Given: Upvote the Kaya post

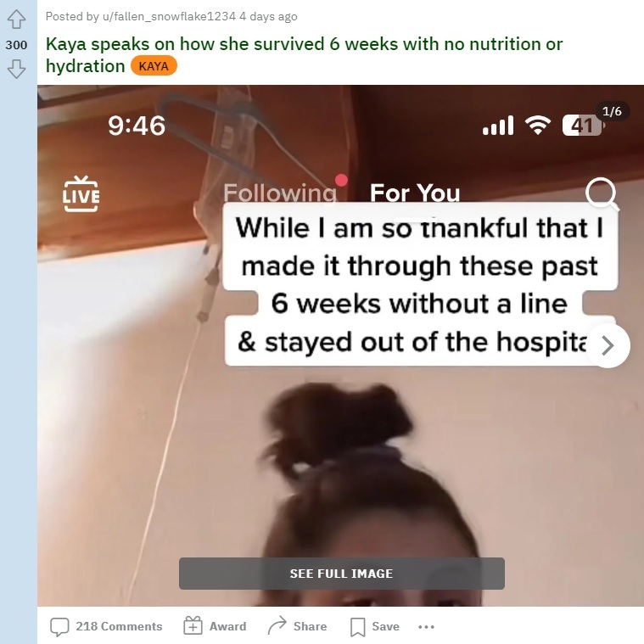Looking at the screenshot, I should (x=16, y=19).
